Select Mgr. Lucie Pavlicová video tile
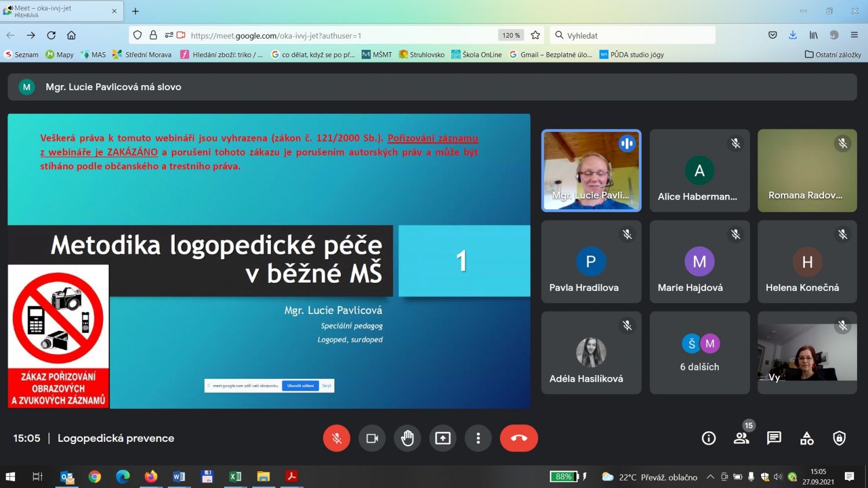 pyautogui.click(x=591, y=171)
